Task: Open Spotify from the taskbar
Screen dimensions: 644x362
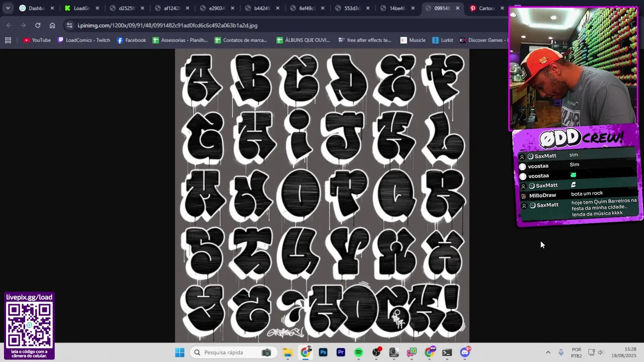Action: [x=358, y=352]
